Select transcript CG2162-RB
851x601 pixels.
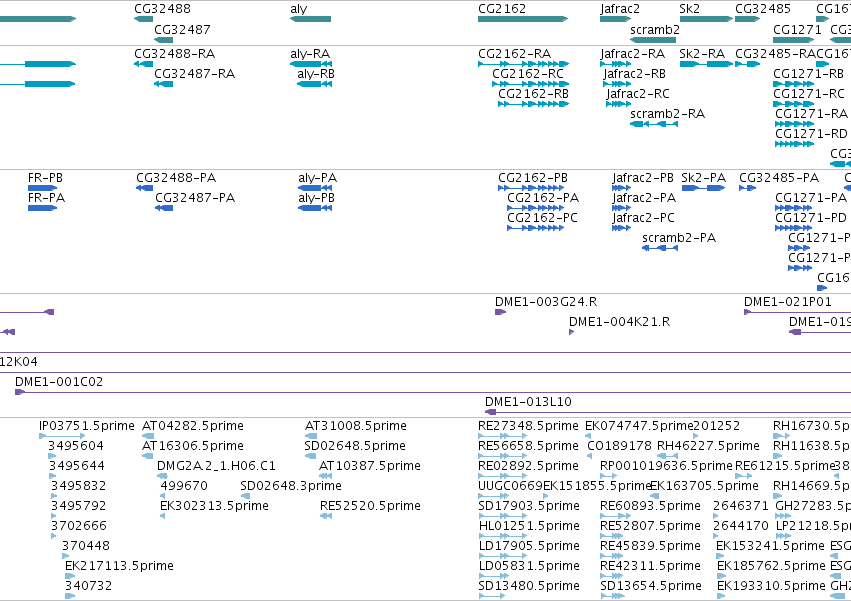534,104
